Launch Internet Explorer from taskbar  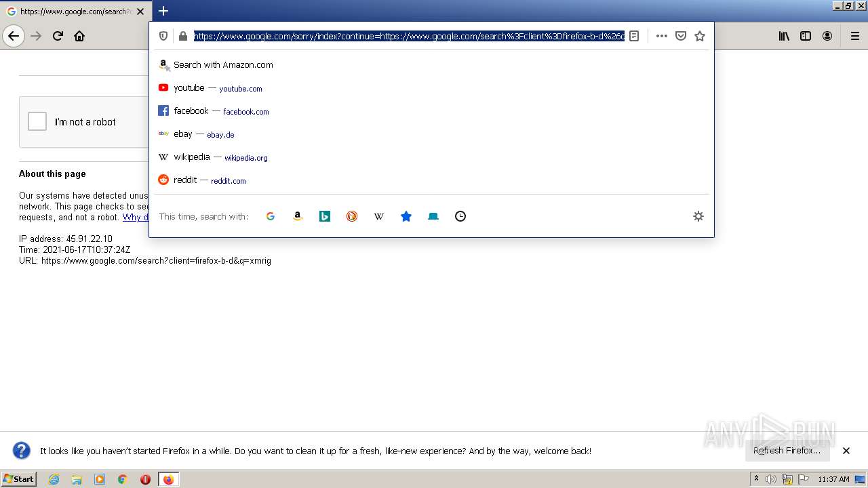pos(54,479)
